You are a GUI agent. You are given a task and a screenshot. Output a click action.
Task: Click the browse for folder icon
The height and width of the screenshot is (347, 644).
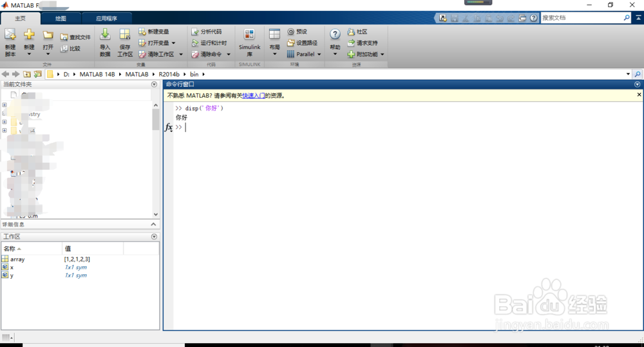38,74
